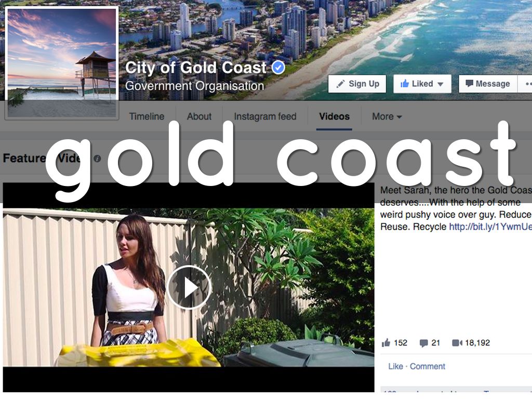Click the info icon beside Featured Video

tap(97, 158)
